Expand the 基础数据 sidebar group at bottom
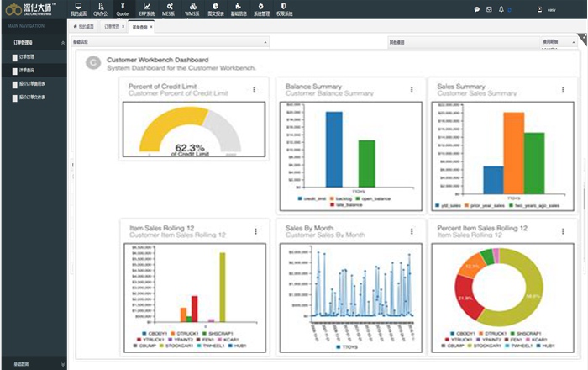This screenshot has width=588, height=370. [63, 364]
